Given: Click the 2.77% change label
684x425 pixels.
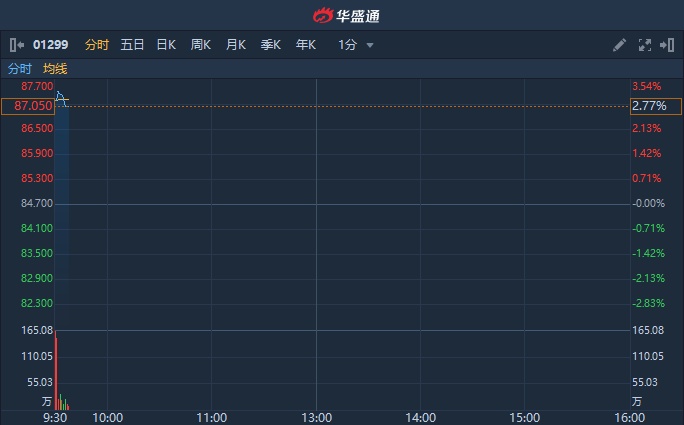Looking at the screenshot, I should (648, 105).
